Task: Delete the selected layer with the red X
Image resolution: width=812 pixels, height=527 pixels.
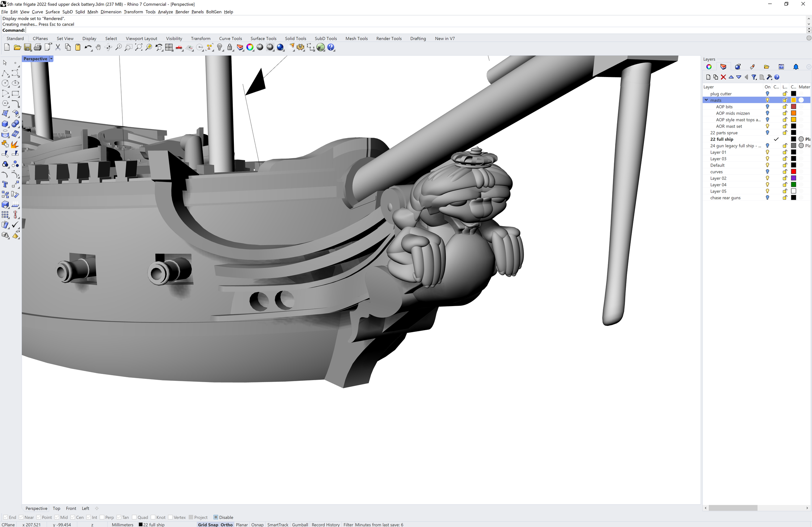Action: tap(724, 77)
